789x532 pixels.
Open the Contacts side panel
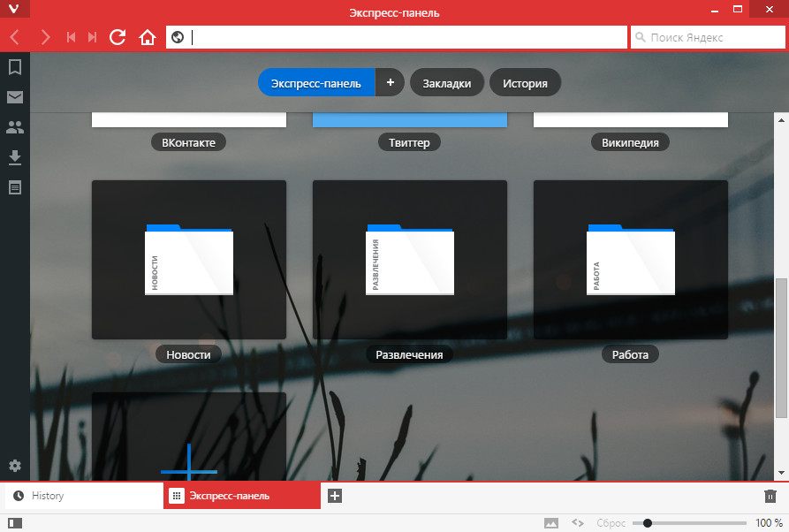[15, 127]
